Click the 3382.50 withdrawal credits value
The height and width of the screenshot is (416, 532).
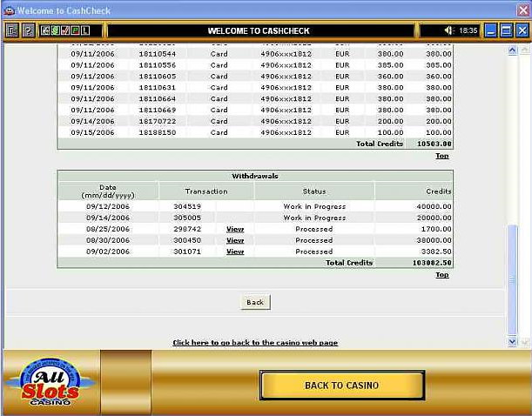[x=436, y=252]
